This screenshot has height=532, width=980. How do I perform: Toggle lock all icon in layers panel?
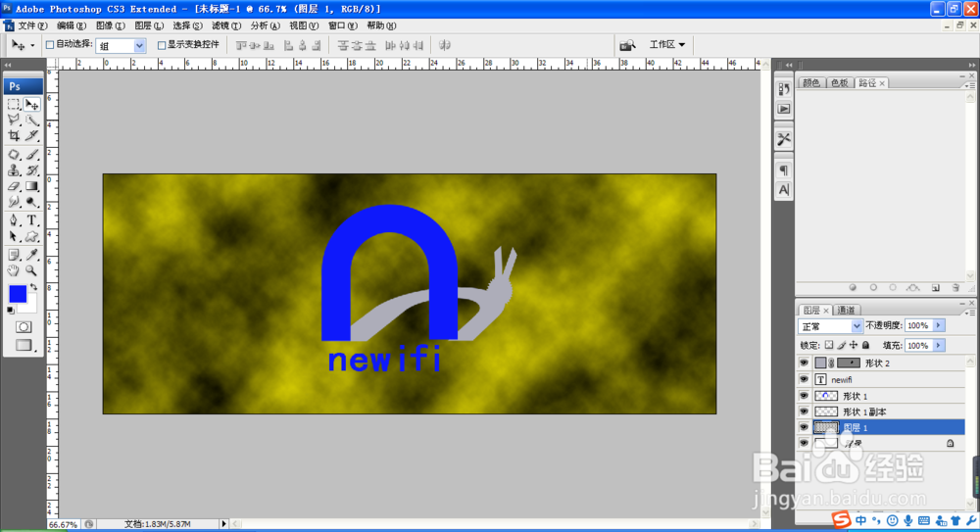[865, 345]
